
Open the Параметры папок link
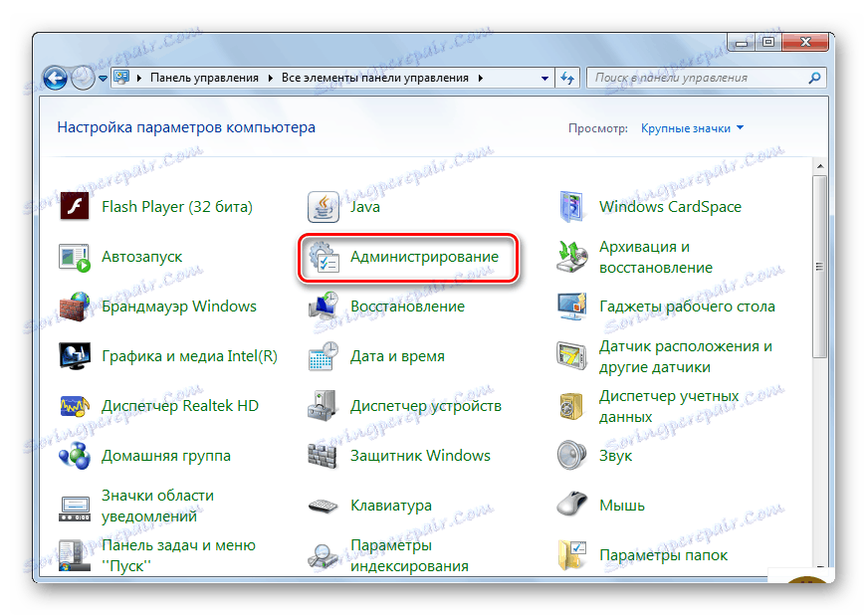pyautogui.click(x=663, y=555)
